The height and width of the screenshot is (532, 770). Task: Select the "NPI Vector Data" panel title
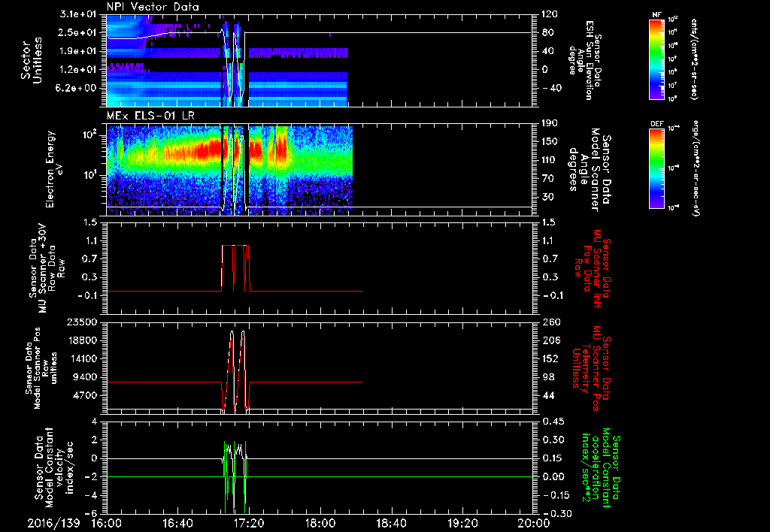tap(153, 7)
